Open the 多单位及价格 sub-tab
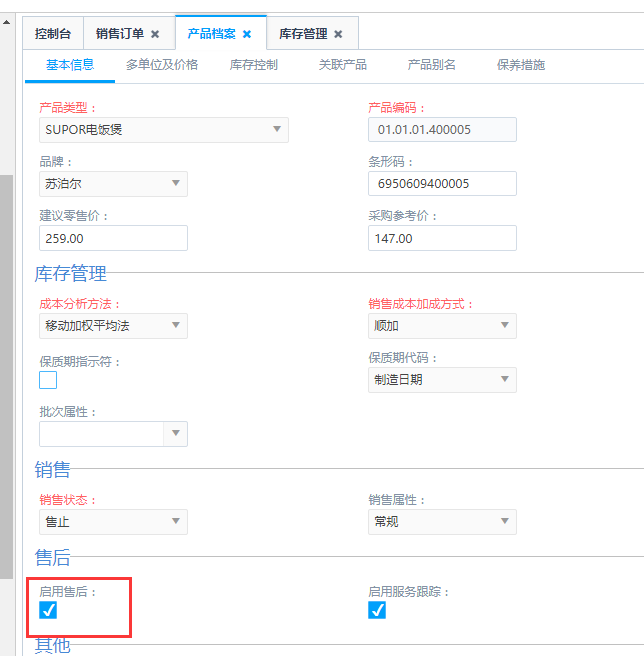644x656 pixels. click(162, 65)
